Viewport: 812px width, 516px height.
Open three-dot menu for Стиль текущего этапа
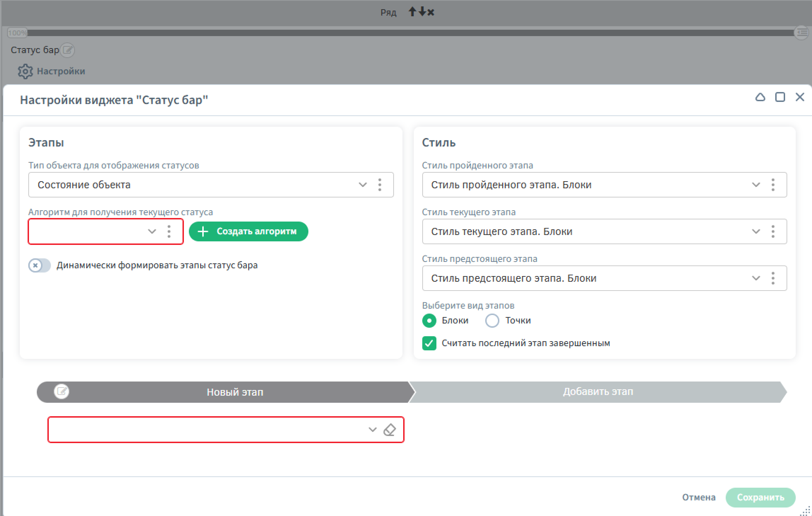tap(773, 231)
